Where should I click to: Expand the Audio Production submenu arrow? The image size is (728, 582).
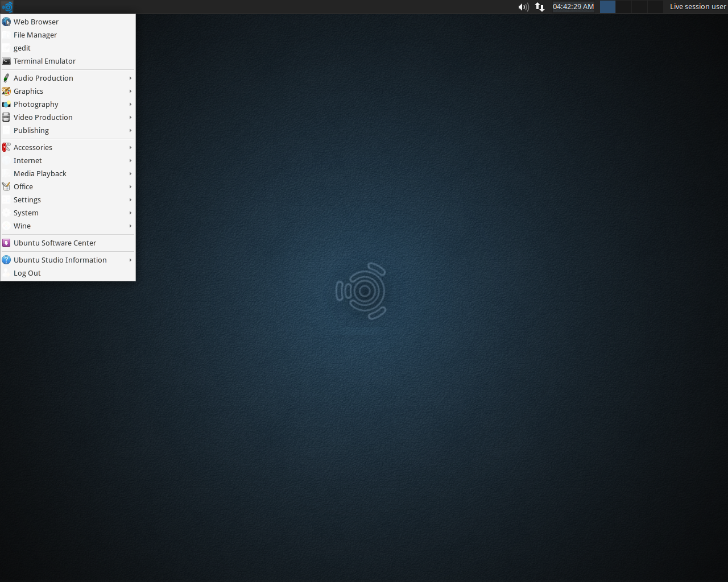coord(130,78)
